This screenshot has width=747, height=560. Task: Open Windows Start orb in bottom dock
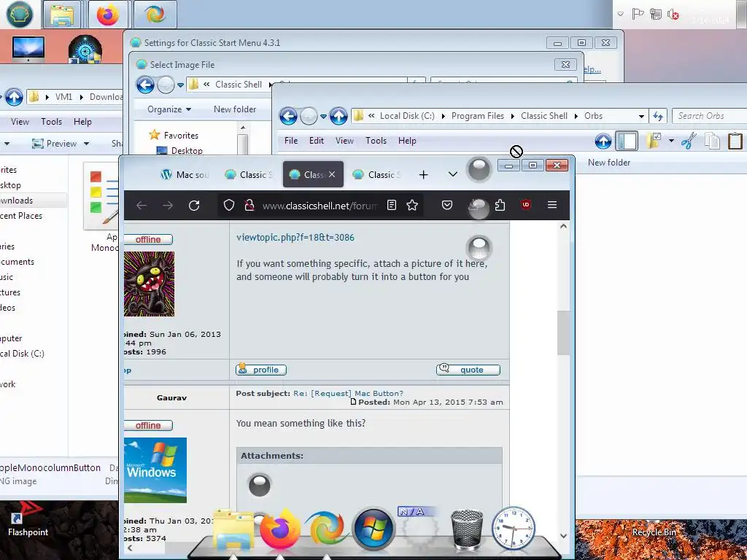click(x=374, y=529)
